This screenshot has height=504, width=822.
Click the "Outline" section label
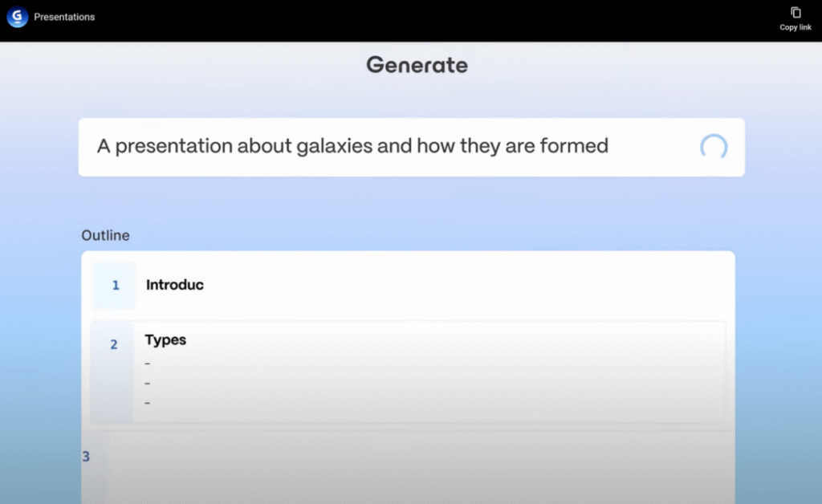[x=105, y=236]
